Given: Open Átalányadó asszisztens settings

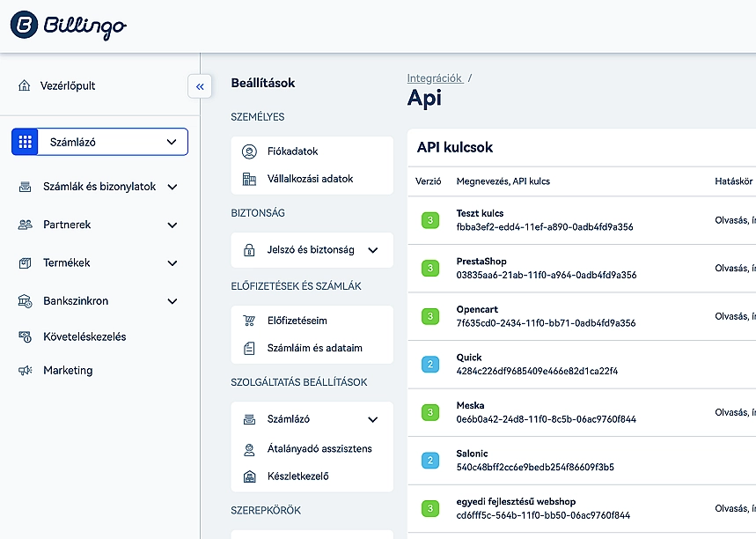Looking at the screenshot, I should click(319, 449).
